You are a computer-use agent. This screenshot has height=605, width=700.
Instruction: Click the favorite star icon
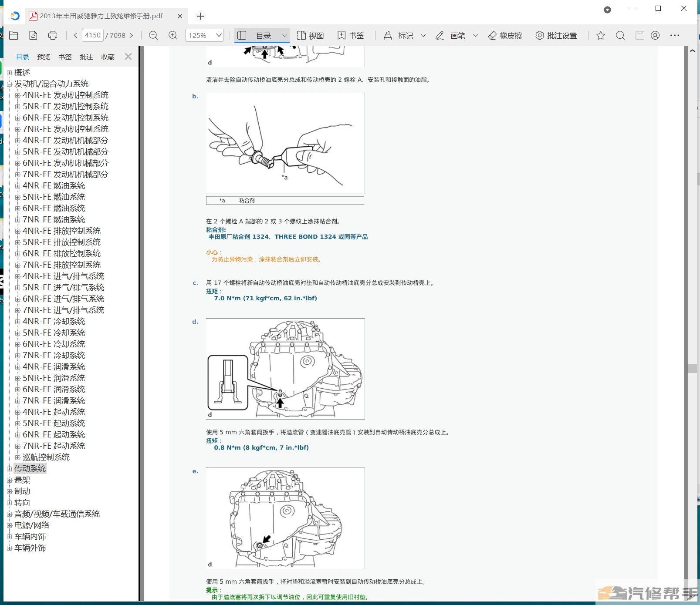point(601,36)
